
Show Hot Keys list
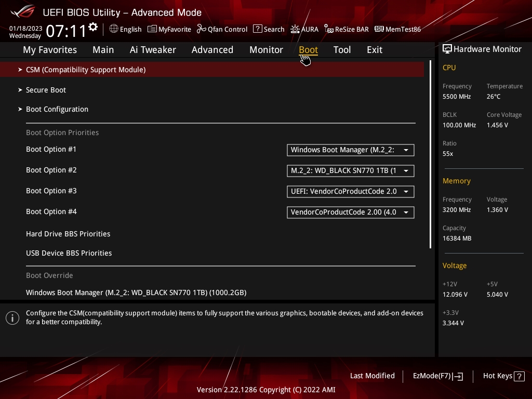tap(503, 376)
